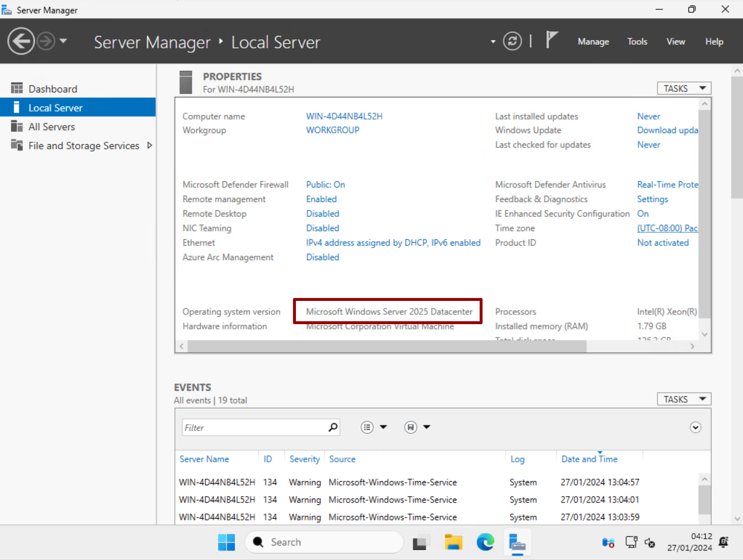Open the Tools menu
Image resolution: width=743 pixels, height=560 pixels.
(637, 41)
